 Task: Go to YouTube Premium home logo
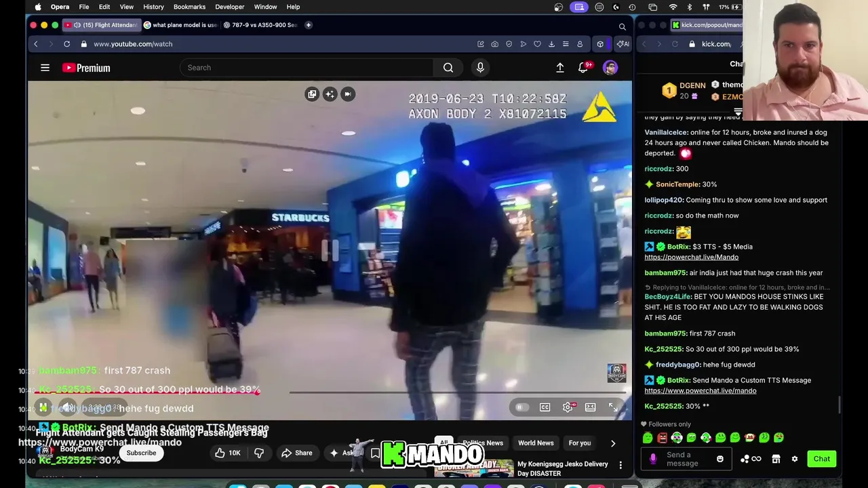coord(86,68)
